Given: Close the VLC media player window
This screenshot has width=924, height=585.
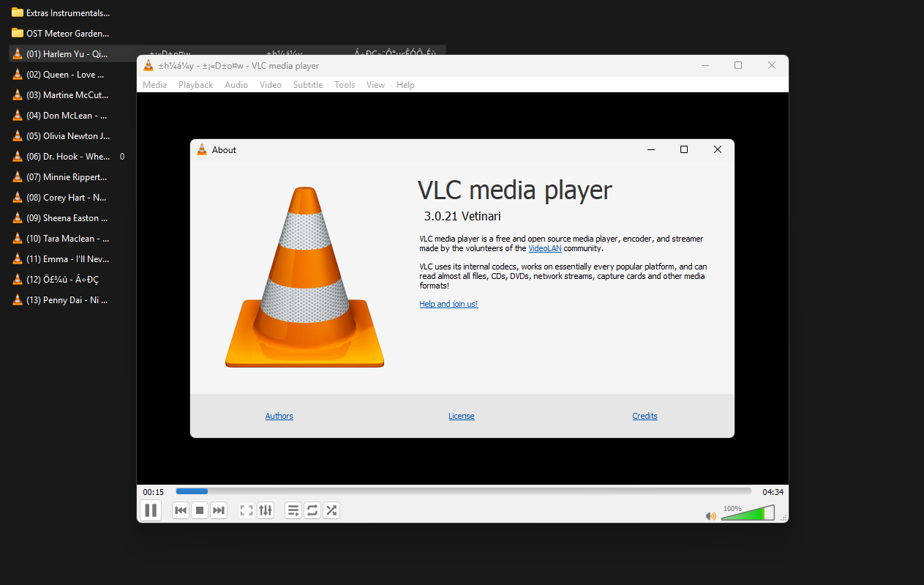Looking at the screenshot, I should [772, 66].
